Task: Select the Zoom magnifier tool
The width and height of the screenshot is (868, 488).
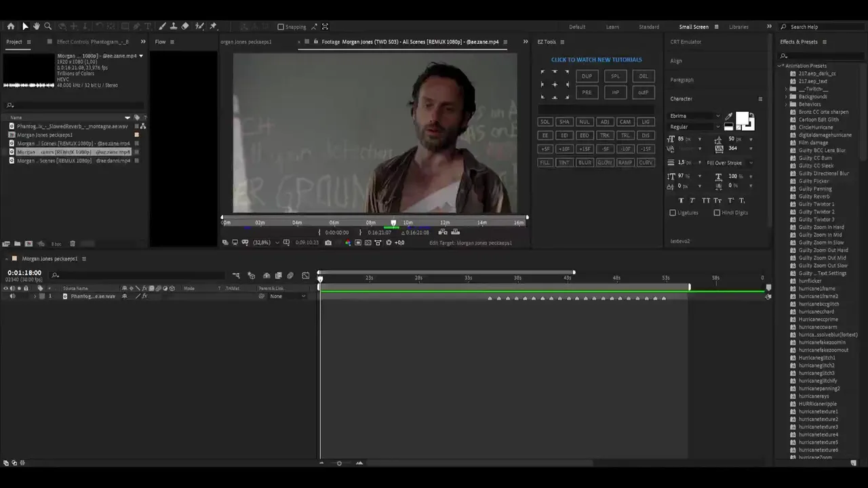Action: (x=47, y=26)
